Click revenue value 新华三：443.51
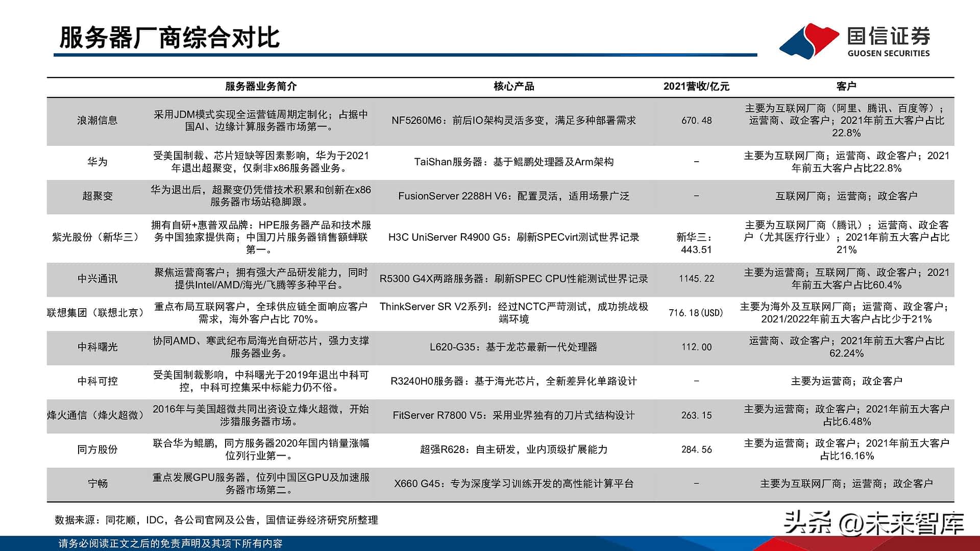This screenshot has width=980, height=551. click(x=696, y=243)
